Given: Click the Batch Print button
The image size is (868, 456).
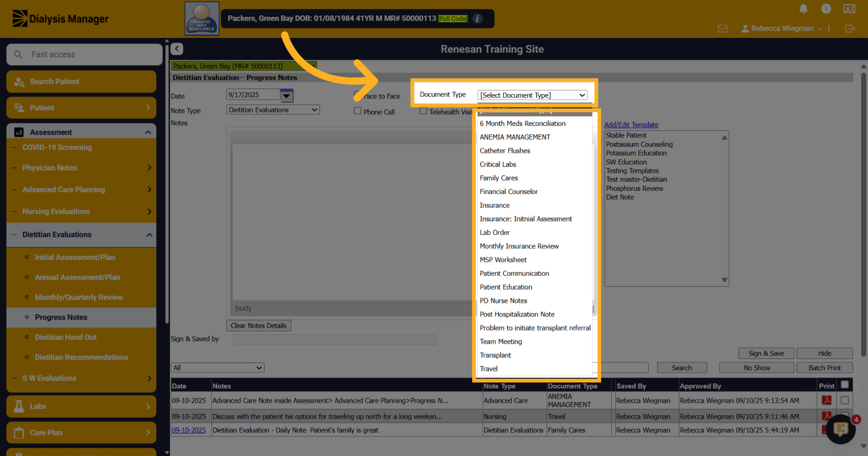Looking at the screenshot, I should tap(825, 368).
